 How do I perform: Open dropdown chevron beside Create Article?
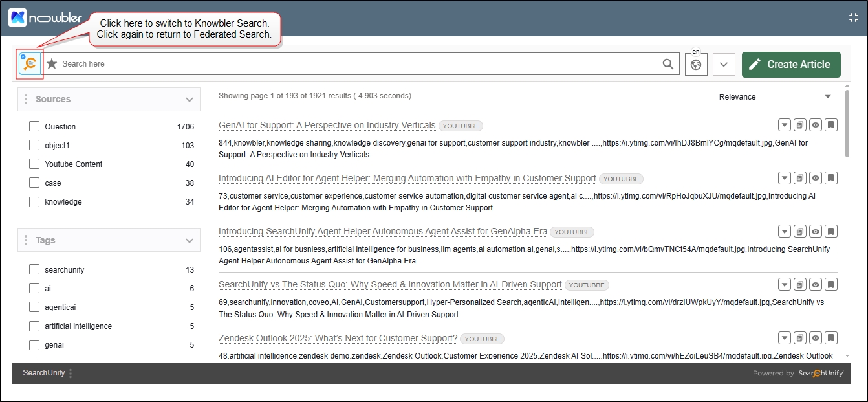(724, 64)
